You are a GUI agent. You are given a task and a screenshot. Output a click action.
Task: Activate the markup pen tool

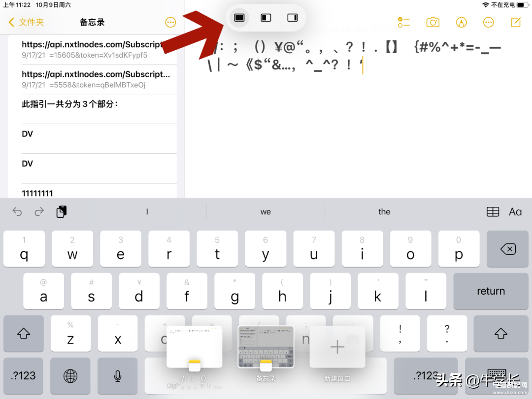tap(461, 22)
